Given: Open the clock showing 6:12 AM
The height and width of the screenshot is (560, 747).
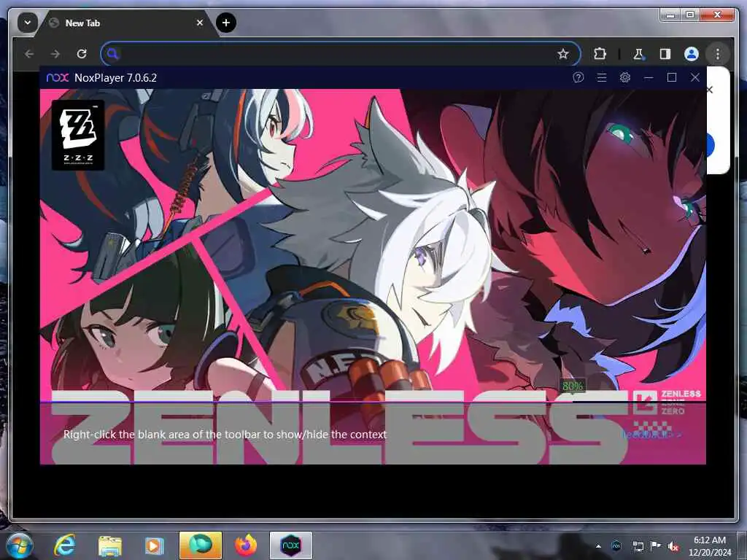Looking at the screenshot, I should click(710, 546).
